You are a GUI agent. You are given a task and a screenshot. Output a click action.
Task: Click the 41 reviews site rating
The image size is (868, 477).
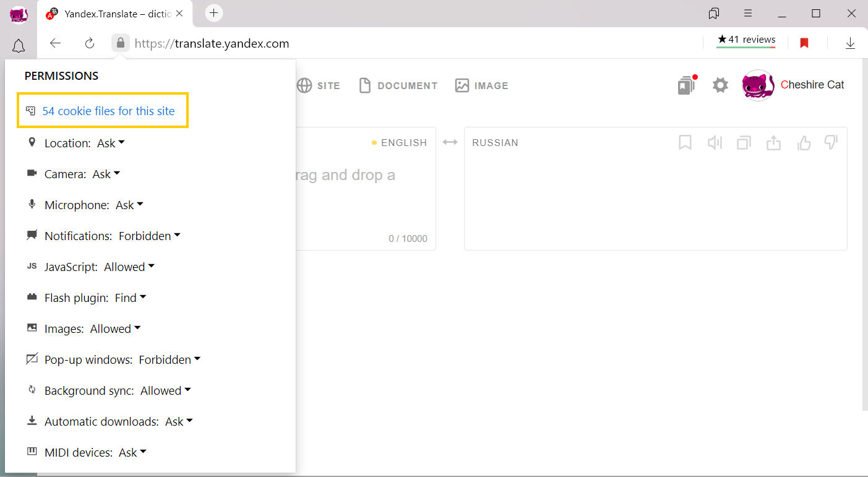click(746, 40)
